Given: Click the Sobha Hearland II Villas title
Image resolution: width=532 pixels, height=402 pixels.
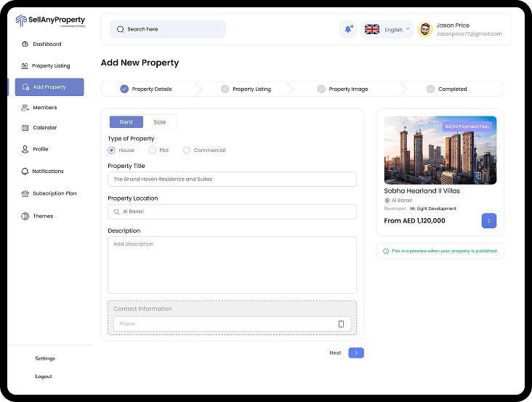Looking at the screenshot, I should (x=422, y=191).
